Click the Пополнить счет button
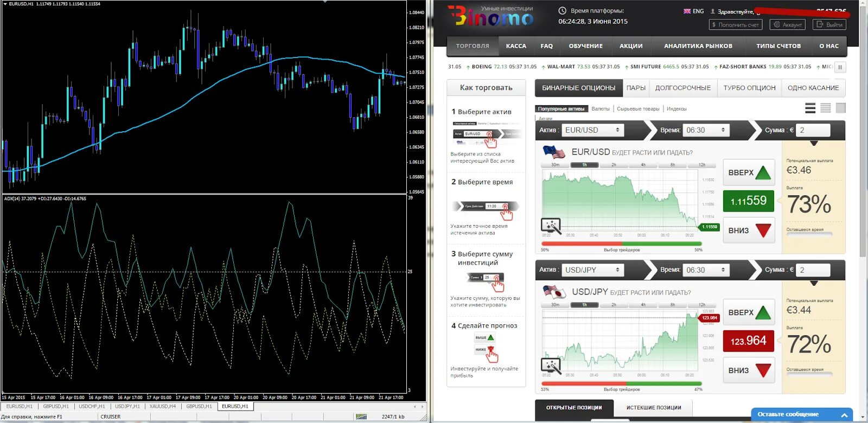Screen dimensions: 868x423 [x=735, y=25]
